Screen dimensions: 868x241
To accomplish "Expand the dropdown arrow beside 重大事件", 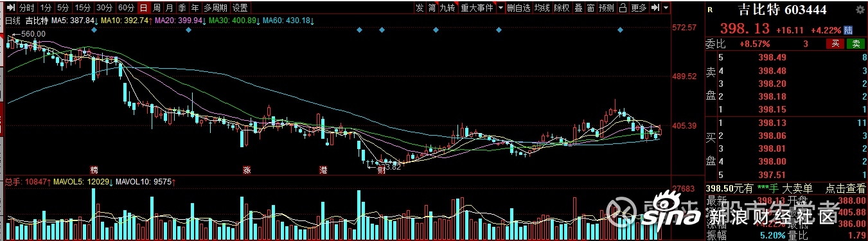I will click(x=500, y=8).
